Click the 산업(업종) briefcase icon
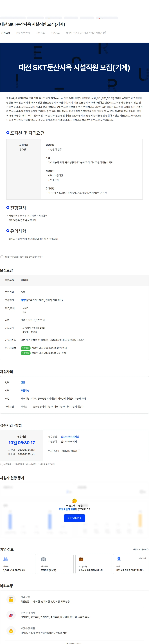 pos(81,559)
